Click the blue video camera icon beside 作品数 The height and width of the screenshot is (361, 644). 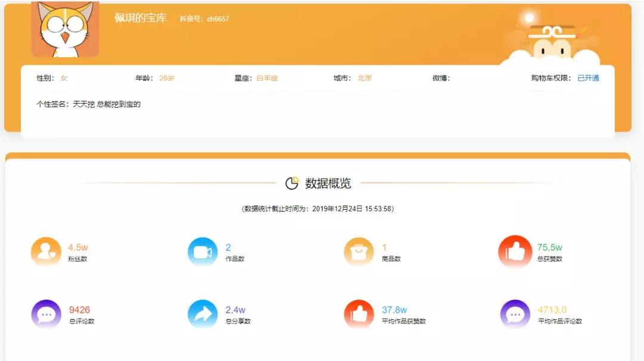pyautogui.click(x=203, y=251)
